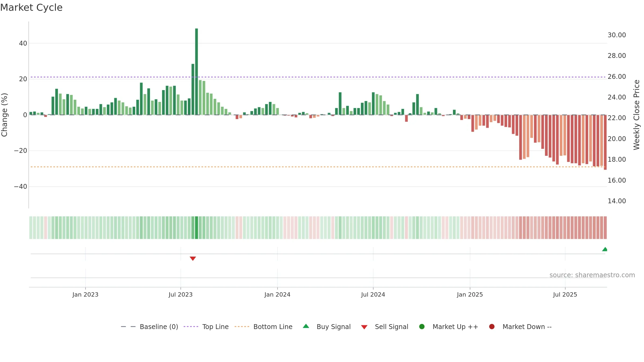644x362 pixels.
Task: Click the Weekly Close Price axis title
Action: pyautogui.click(x=636, y=115)
